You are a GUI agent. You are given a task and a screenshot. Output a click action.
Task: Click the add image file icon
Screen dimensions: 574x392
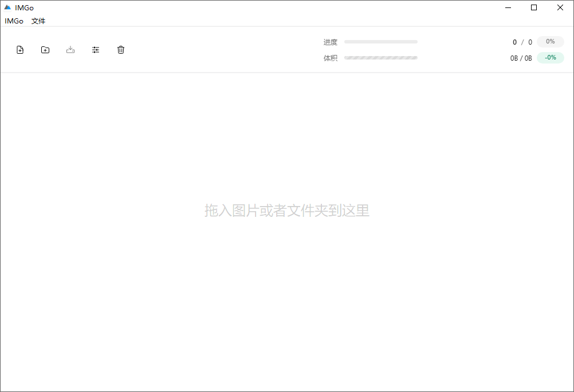tap(20, 50)
